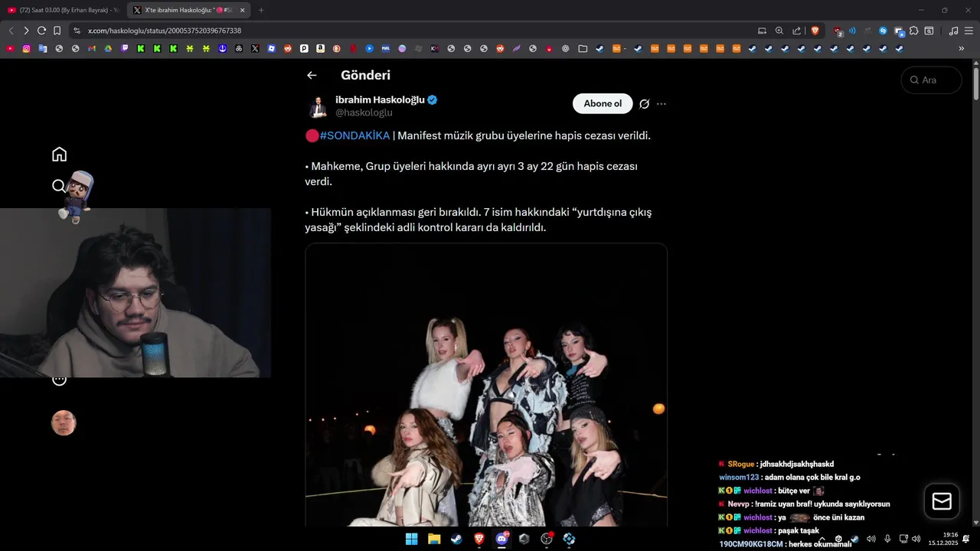Click ibrahim Haskoloğlu's profile avatar
Image resolution: width=980 pixels, height=551 pixels.
(x=318, y=106)
